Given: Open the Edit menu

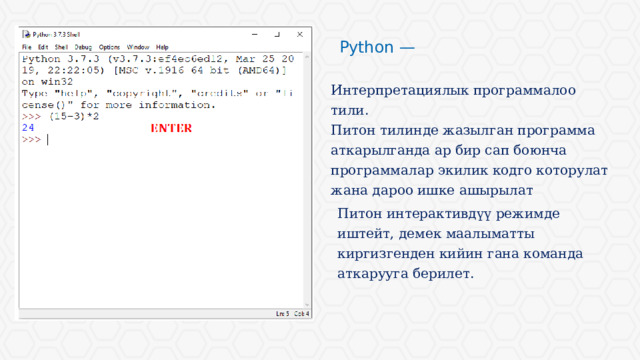Looking at the screenshot, I should [x=43, y=47].
